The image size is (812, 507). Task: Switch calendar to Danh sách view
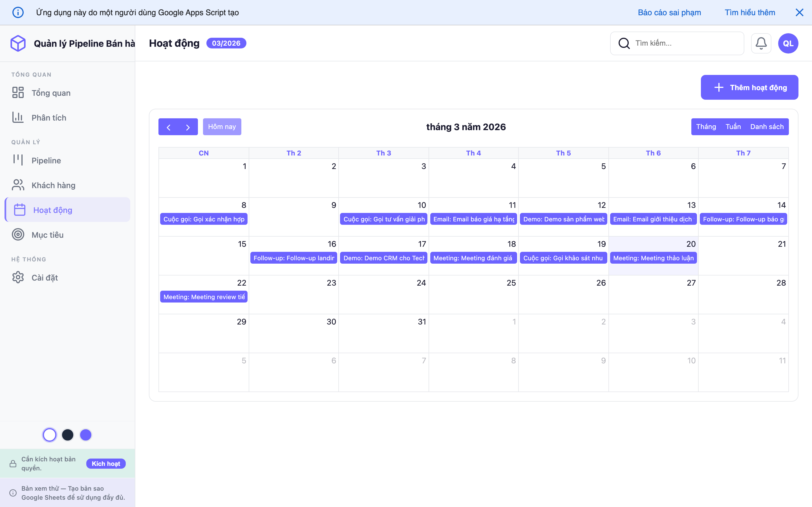tap(767, 127)
